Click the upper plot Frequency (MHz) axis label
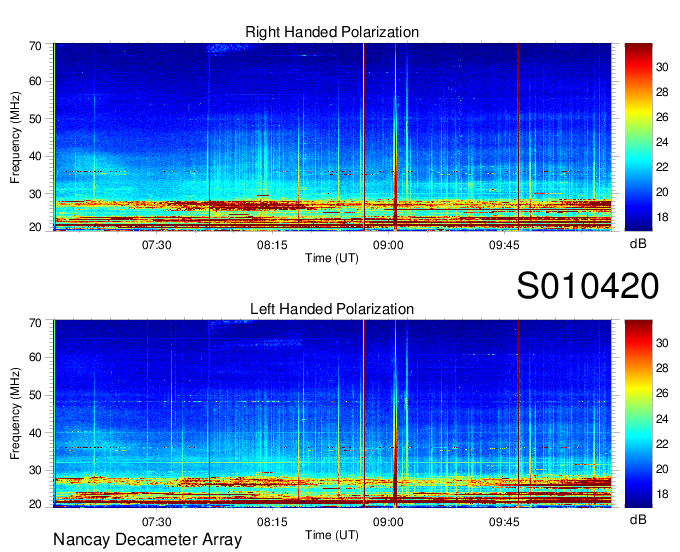Image resolution: width=680 pixels, height=552 pixels. click(15, 137)
